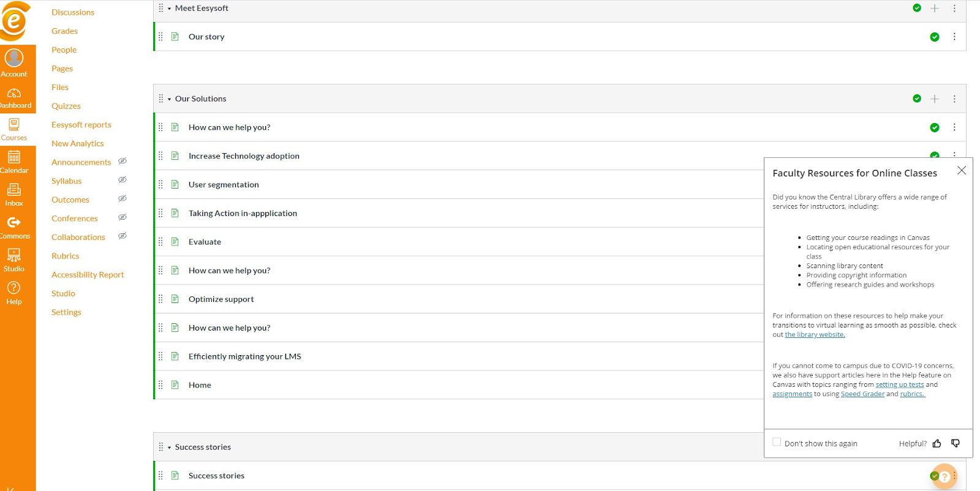This screenshot has width=980, height=491.
Task: Close the Faculty Resources popup
Action: click(962, 171)
